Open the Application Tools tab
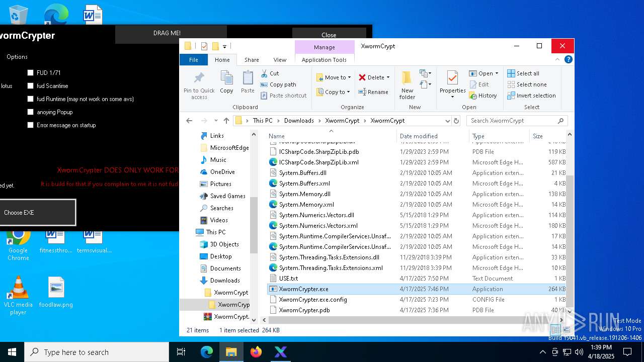 (324, 59)
